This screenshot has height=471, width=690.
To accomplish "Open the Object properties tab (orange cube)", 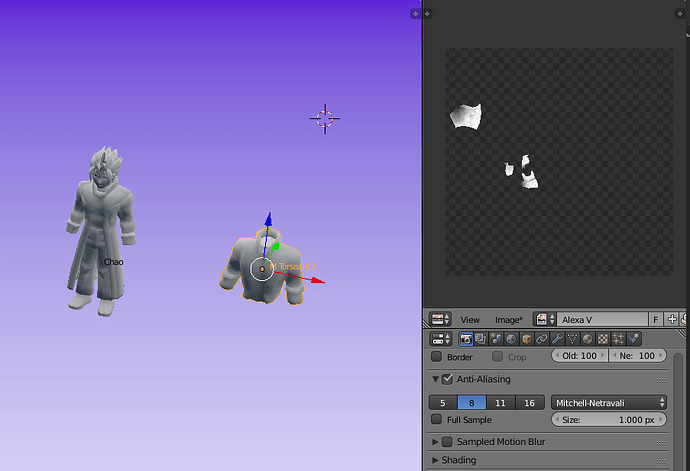I will [x=526, y=339].
